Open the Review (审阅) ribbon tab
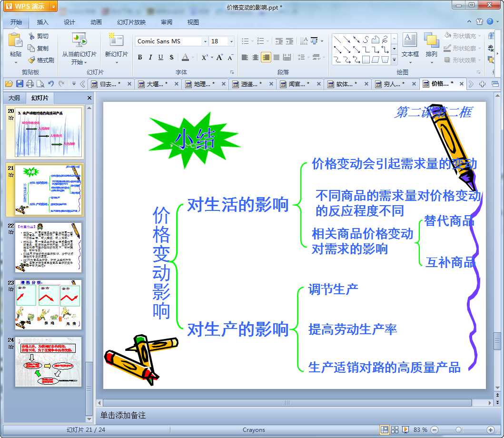Screen dimensions: 504x438 pyautogui.click(x=167, y=22)
